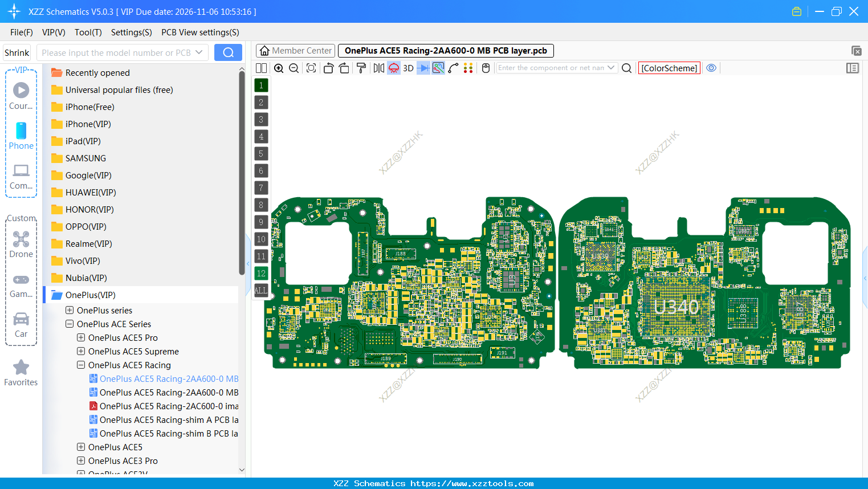868x489 pixels.
Task: Click the mouse settings toolbar icon
Action: coord(485,68)
